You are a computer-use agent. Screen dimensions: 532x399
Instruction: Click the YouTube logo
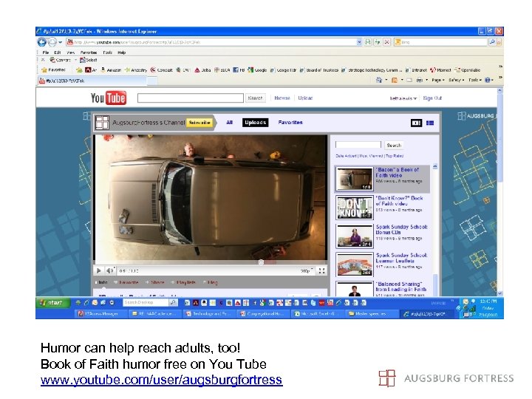click(108, 98)
